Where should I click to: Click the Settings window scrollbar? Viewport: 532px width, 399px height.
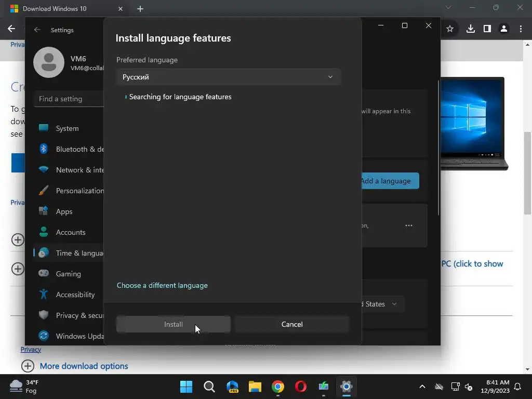pos(438,148)
